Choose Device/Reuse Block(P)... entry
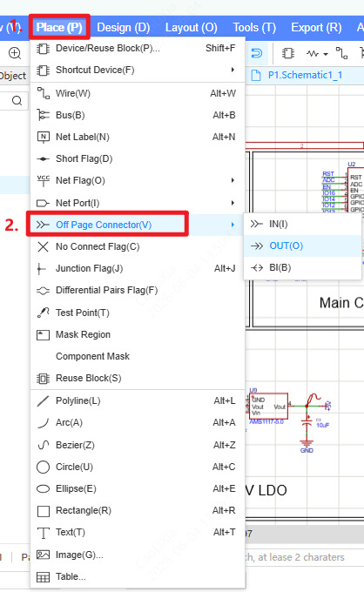Screen dimensions: 364x592 [x=138, y=49]
